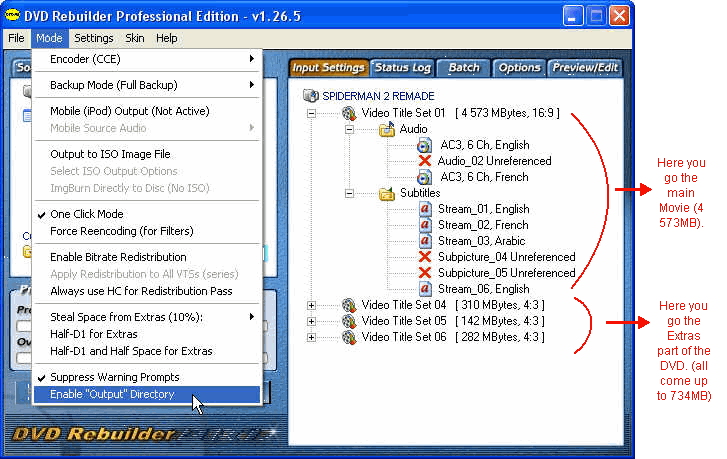
Task: Select Subpicture_05 Unreferenced entry
Action: pos(506,273)
